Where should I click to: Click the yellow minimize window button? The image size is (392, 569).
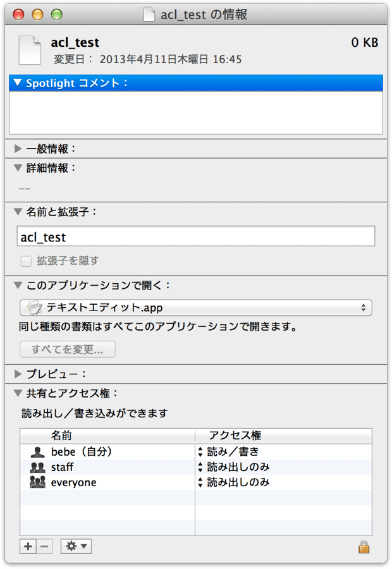point(38,15)
